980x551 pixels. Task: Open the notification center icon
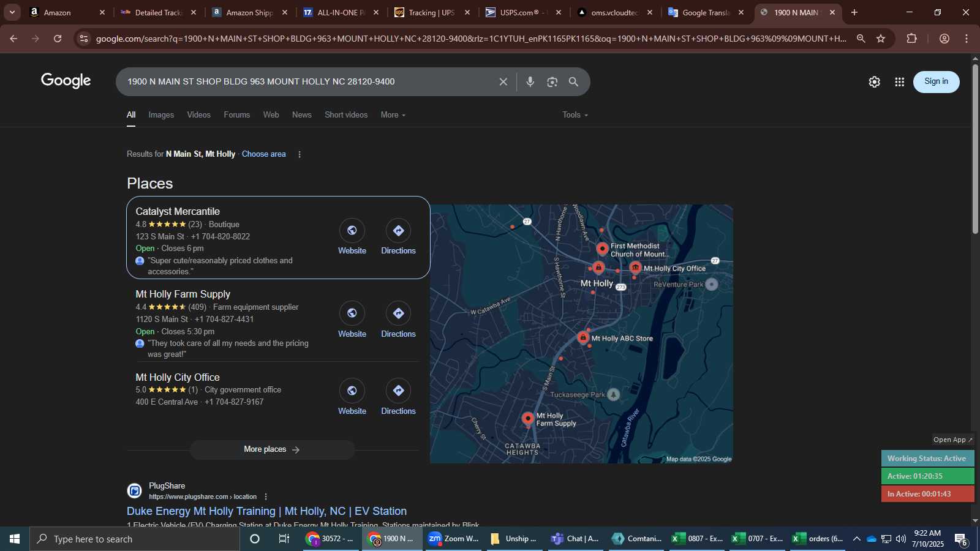pos(961,539)
